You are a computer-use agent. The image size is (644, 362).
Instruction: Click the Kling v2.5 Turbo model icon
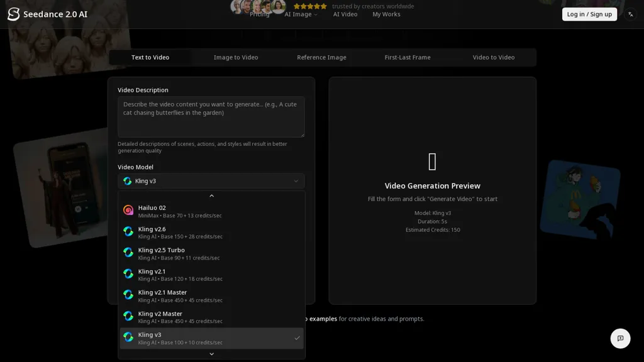(x=128, y=253)
